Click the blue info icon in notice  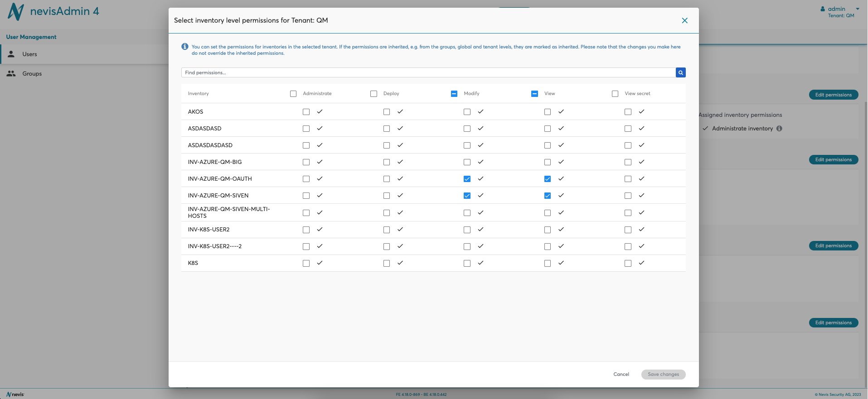point(185,47)
